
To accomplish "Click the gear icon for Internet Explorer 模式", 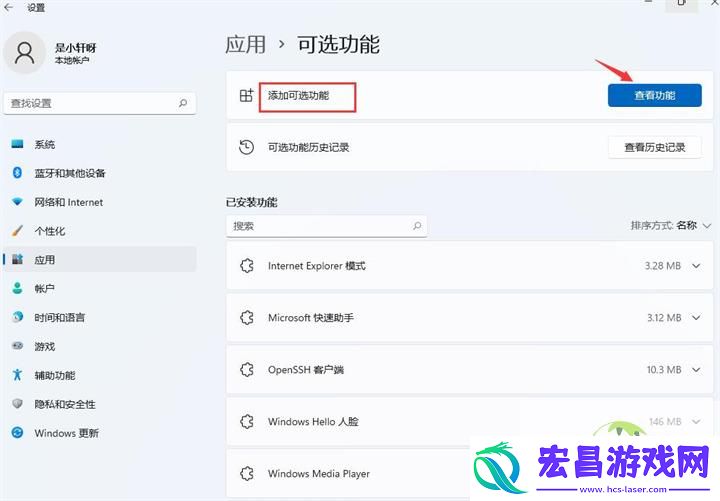I will [247, 265].
